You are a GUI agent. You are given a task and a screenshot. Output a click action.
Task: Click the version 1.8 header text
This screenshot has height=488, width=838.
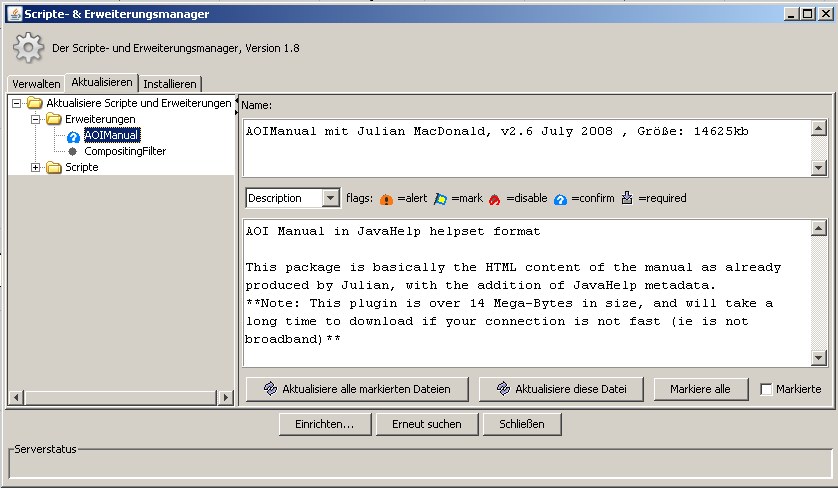176,48
